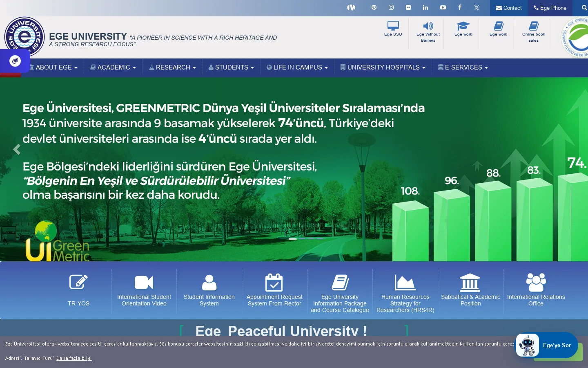588x368 pixels.
Task: Open the Ege'ye Sor chatbot
Action: 547,345
